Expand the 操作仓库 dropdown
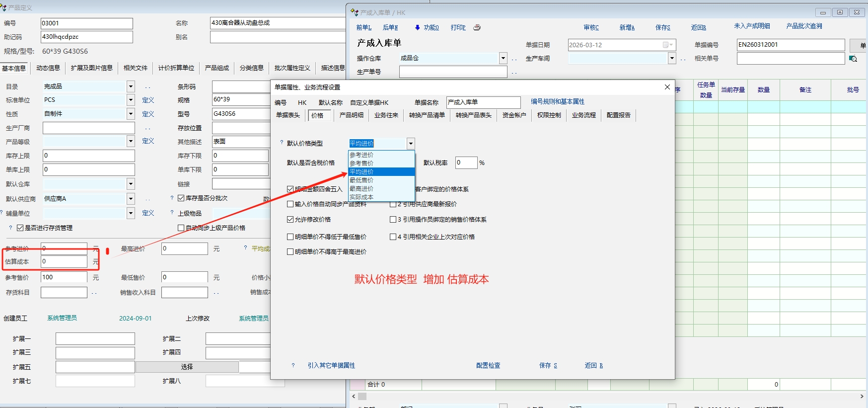 [x=503, y=58]
